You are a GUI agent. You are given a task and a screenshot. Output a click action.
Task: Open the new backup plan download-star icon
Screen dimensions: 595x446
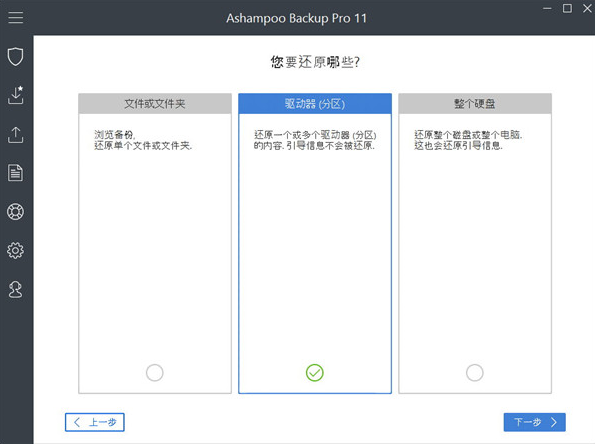(16, 95)
